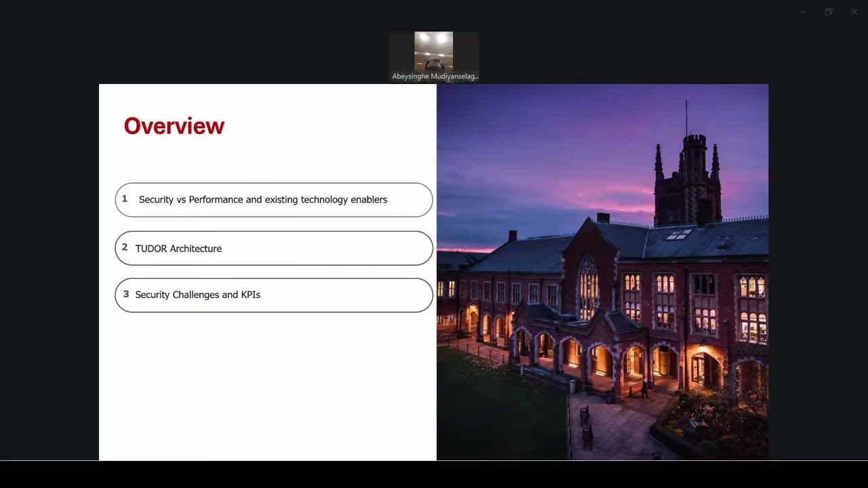
Task: Click the Abeysinghe Mudiyanselag... participant name label
Action: point(435,77)
